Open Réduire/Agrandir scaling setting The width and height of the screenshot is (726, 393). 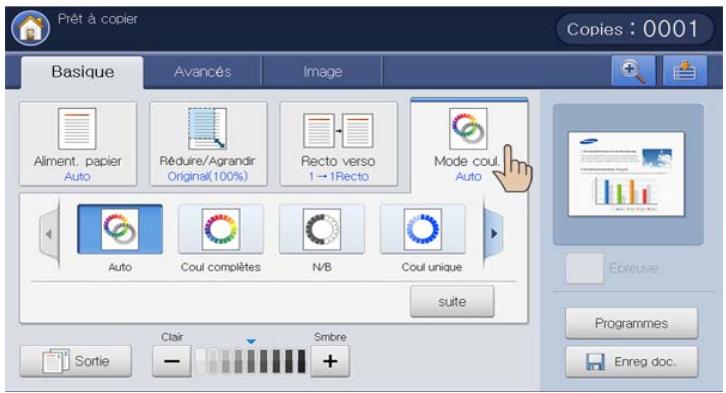click(x=208, y=144)
